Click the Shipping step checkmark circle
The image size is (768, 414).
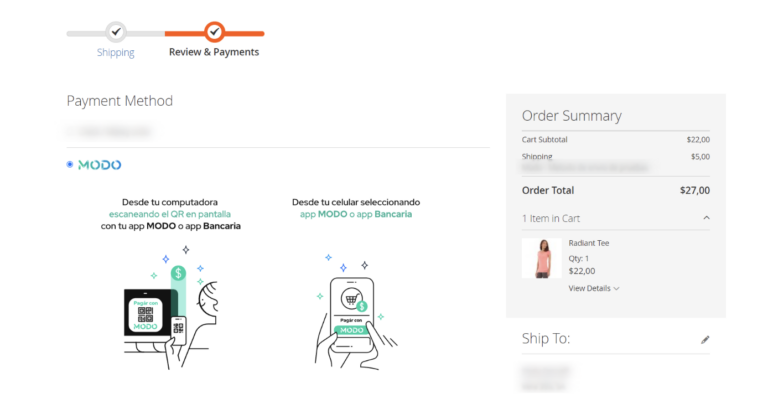click(116, 32)
